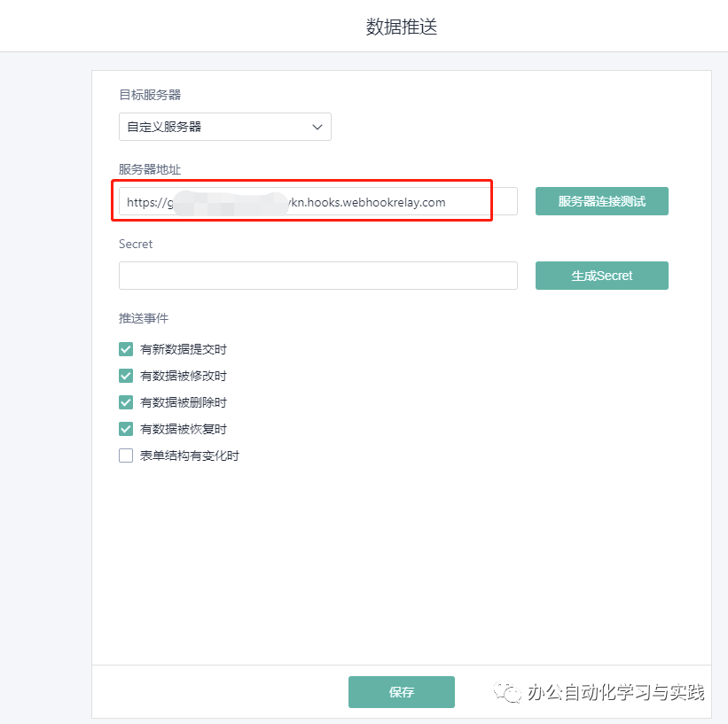Click the Secret field label
Screen dimensions: 728x724
point(136,244)
